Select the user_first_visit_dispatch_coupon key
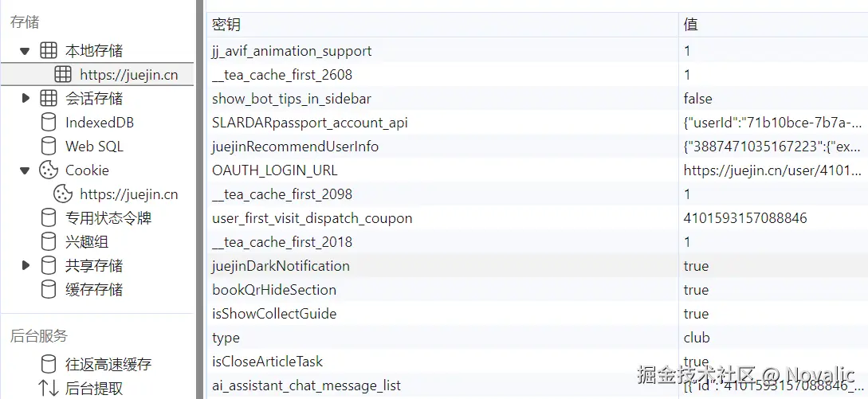The width and height of the screenshot is (868, 399). coord(312,218)
